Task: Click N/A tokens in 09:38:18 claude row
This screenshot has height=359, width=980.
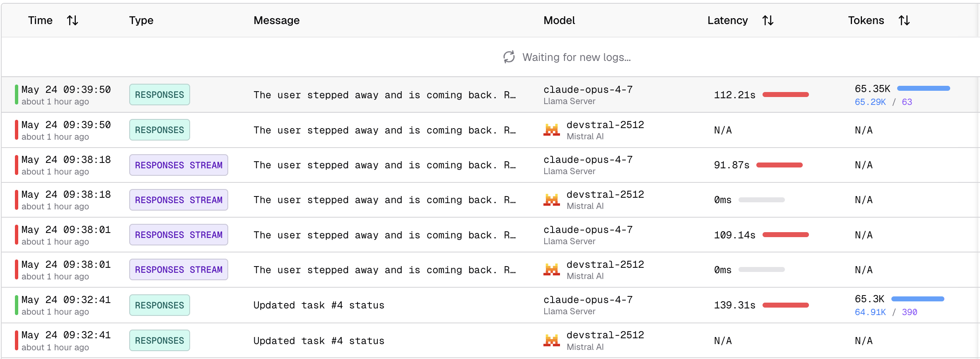Action: coord(864,165)
